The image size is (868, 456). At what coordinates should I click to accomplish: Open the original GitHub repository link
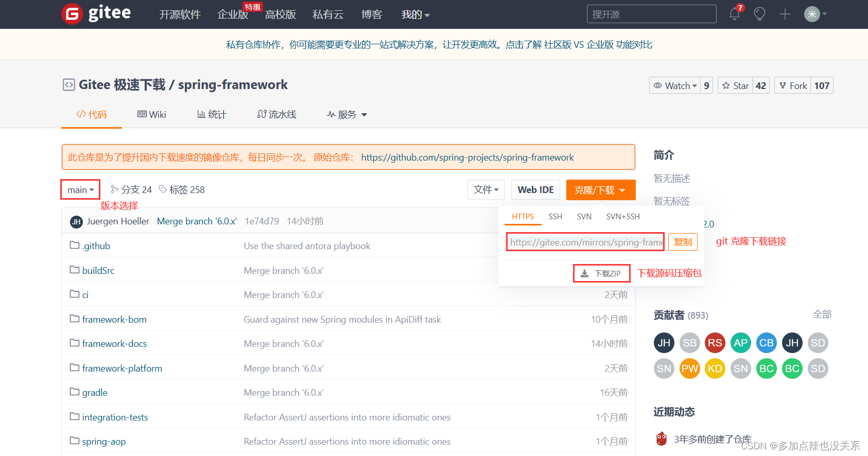pos(467,157)
